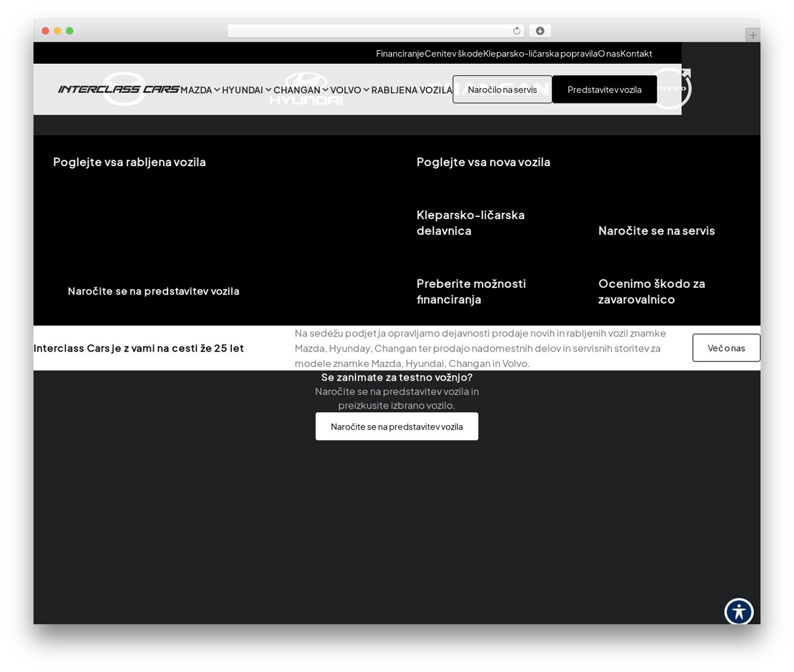Click 'preizkusite izbrano vozilo' text line
The height and width of the screenshot is (672, 794).
pos(396,405)
